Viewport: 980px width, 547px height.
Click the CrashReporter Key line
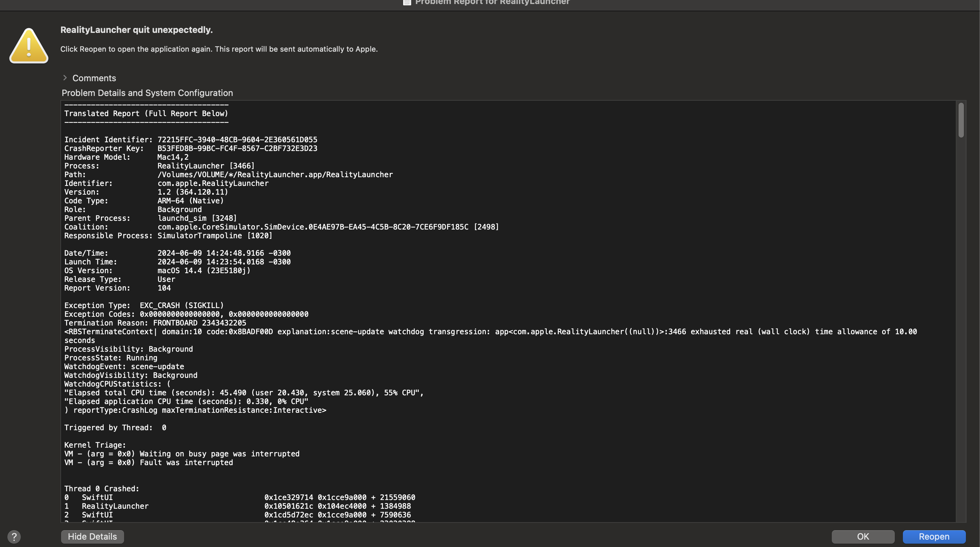pos(190,148)
